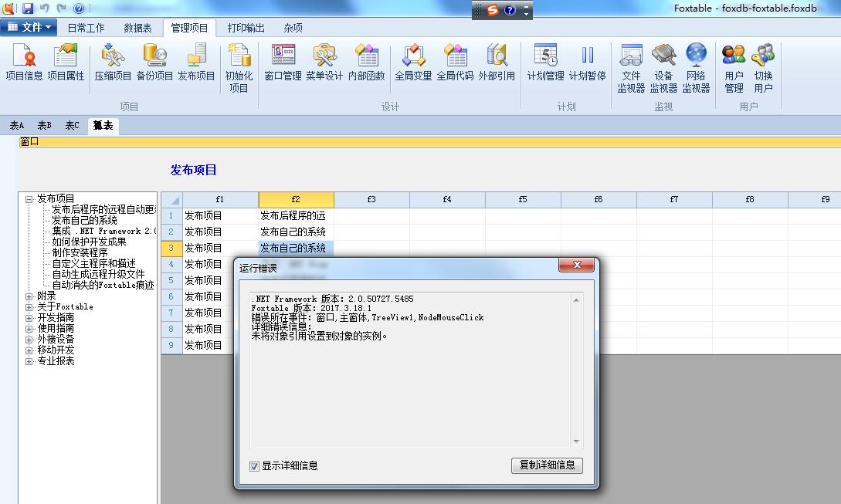Open 计划管理 schedule management
Screen dimensions: 841x504
(545, 63)
